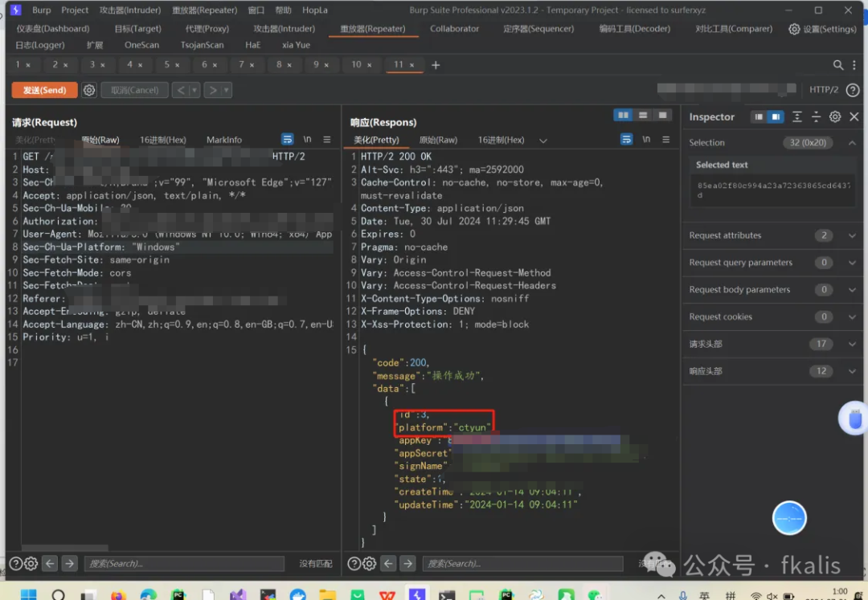Open MarkInfo tab in Request pane
Screen dimensions: 868x600
(x=224, y=140)
